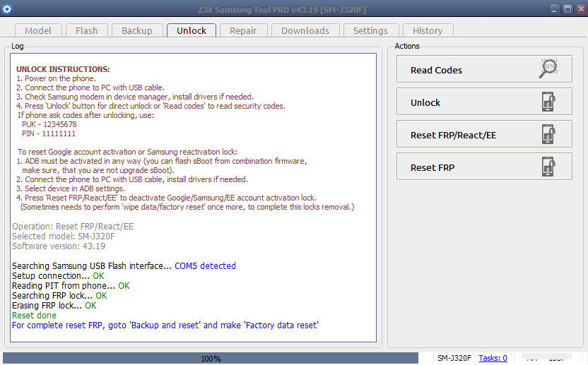Click 'Erasing FRP lock... OK' line
The image size is (588, 365).
click(54, 306)
